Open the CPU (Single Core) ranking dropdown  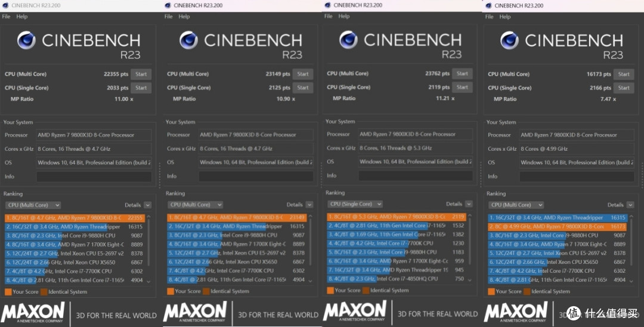(x=355, y=204)
